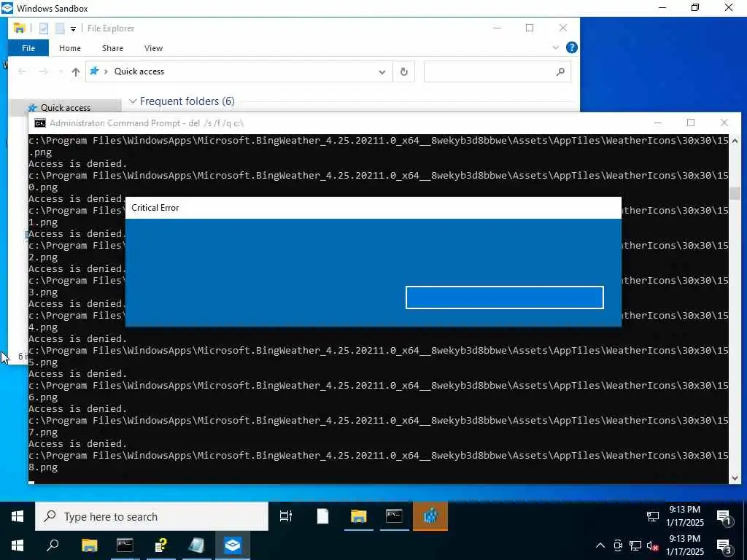Open File Explorer from host taskbar
Screen dimensions: 747x560
tap(89, 545)
